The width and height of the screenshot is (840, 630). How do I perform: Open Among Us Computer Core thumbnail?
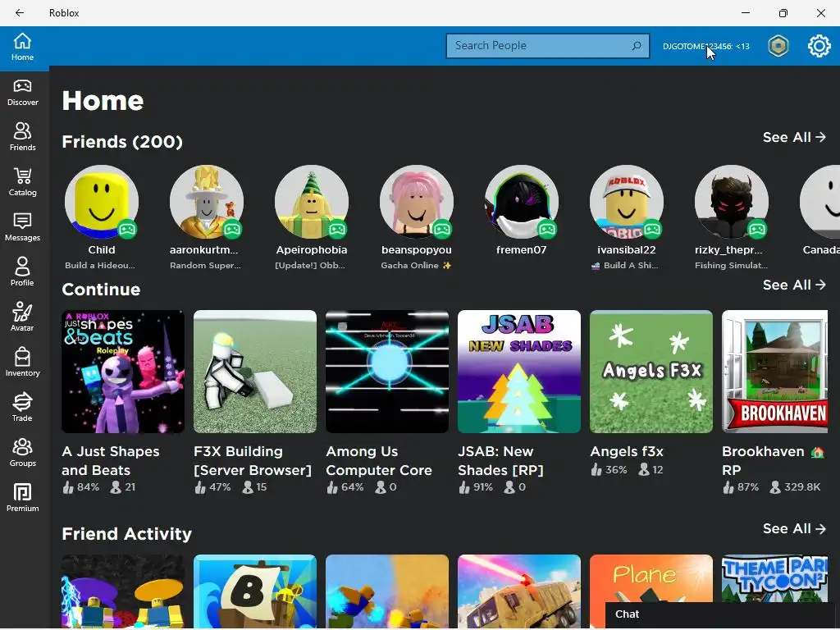pyautogui.click(x=387, y=372)
